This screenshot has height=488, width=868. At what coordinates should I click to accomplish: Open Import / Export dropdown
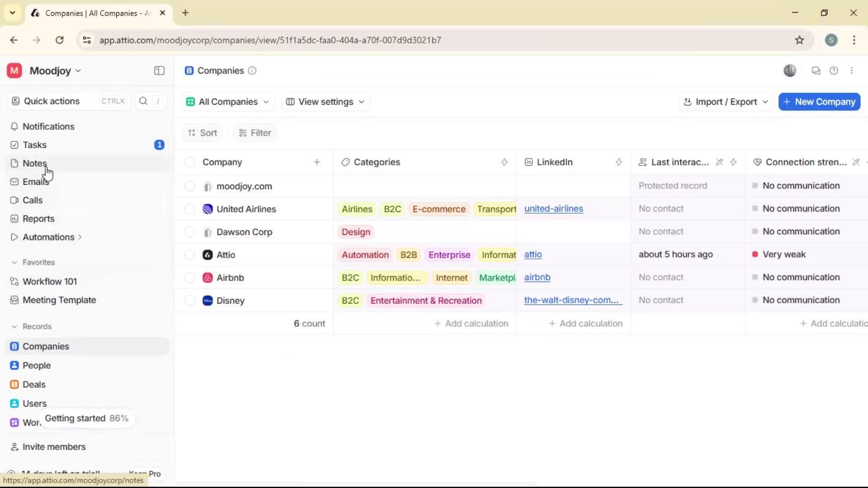(726, 102)
